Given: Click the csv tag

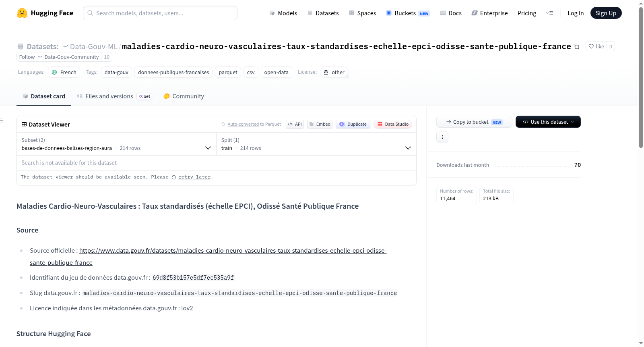Looking at the screenshot, I should click(x=251, y=72).
